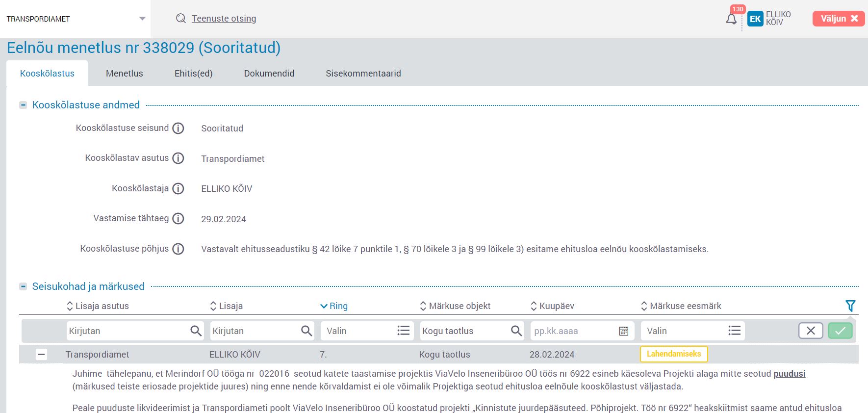The height and width of the screenshot is (413, 868).
Task: Switch to the Kooskõlastus tab
Action: click(47, 73)
